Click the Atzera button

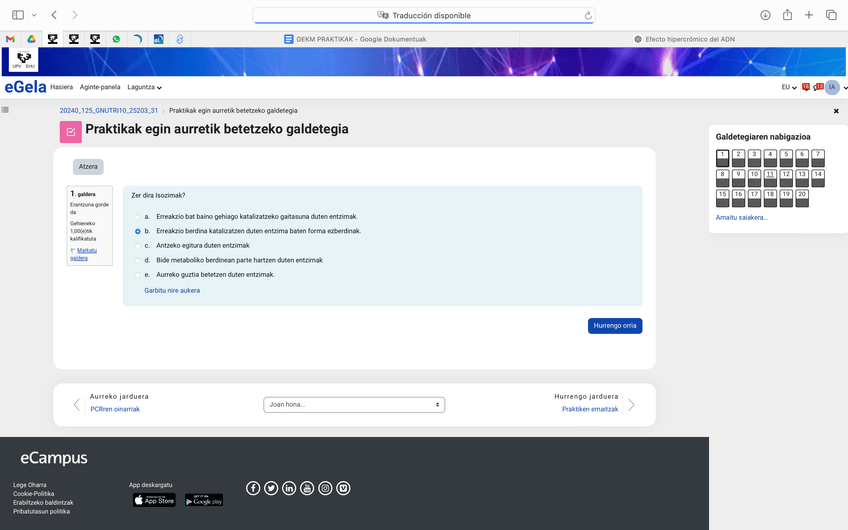pos(88,167)
